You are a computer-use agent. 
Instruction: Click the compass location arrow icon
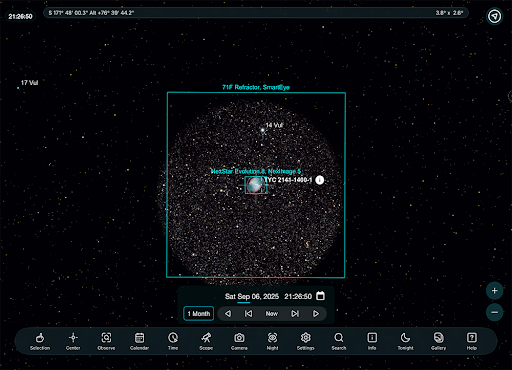pyautogui.click(x=494, y=16)
